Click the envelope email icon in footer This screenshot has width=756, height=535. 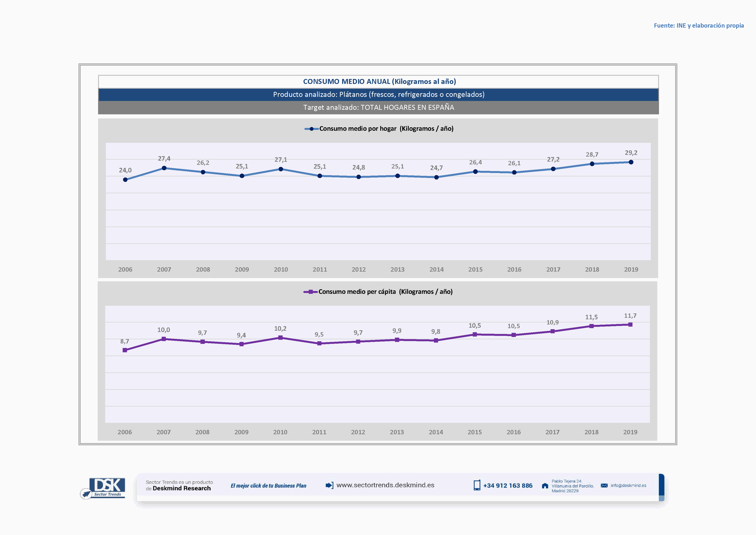(x=604, y=485)
